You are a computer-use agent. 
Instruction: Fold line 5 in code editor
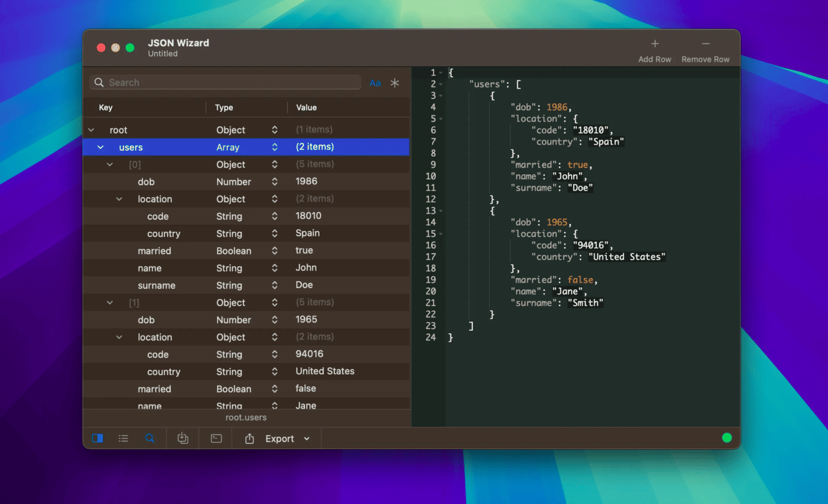[441, 119]
